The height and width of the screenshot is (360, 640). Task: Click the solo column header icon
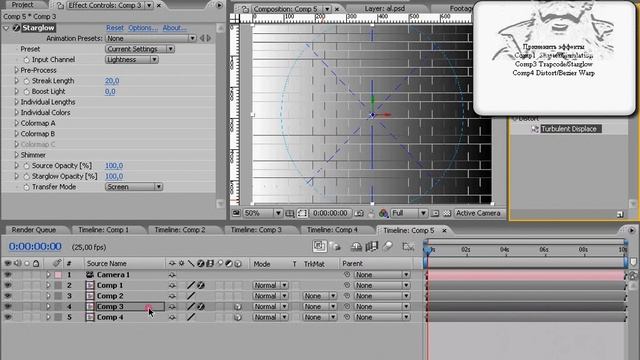[27, 264]
